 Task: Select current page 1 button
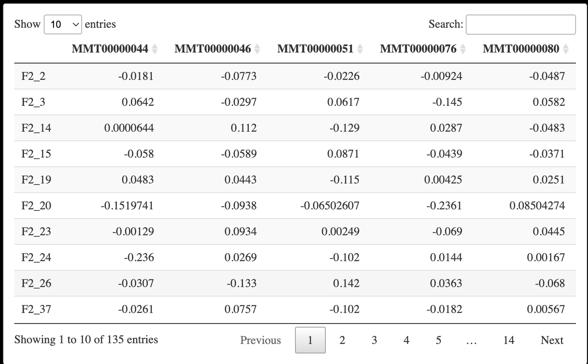(310, 340)
